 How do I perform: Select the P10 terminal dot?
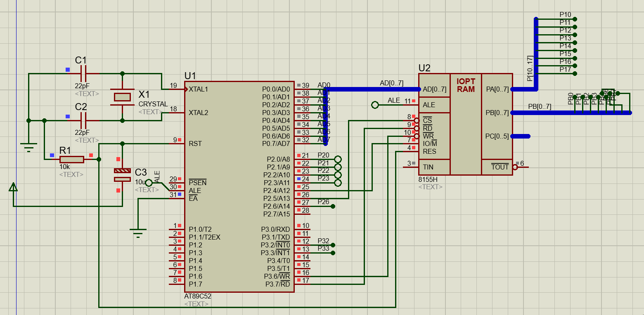tap(575, 19)
